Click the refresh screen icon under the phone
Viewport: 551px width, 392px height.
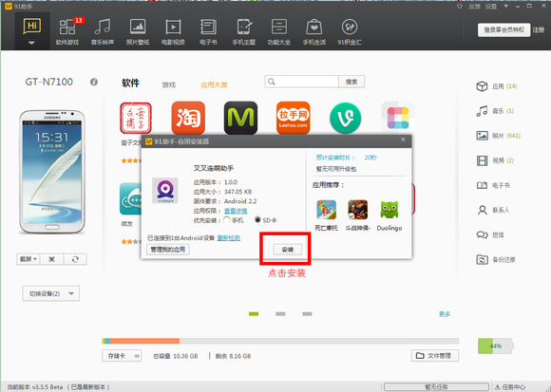click(x=75, y=259)
